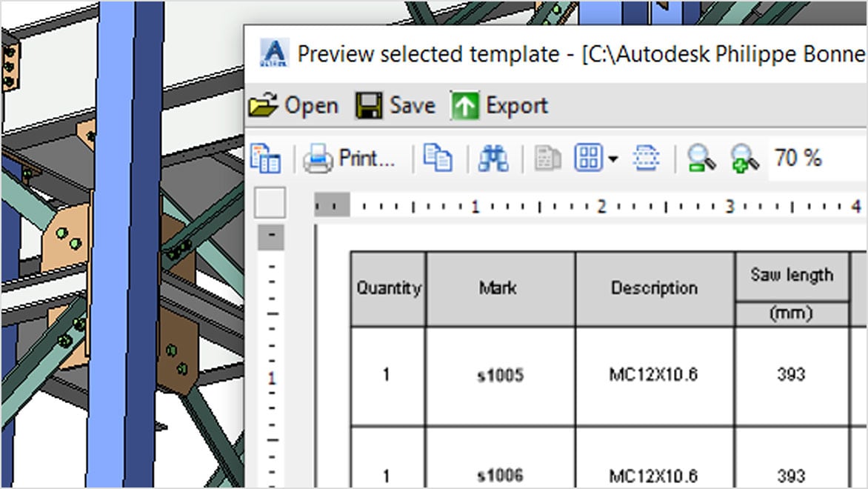Image resolution: width=868 pixels, height=489 pixels.
Task: Click the 70 % zoom field
Action: coord(798,158)
